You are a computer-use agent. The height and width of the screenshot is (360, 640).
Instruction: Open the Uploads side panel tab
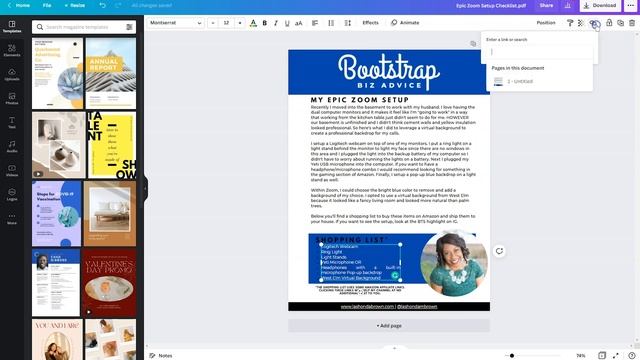12,75
